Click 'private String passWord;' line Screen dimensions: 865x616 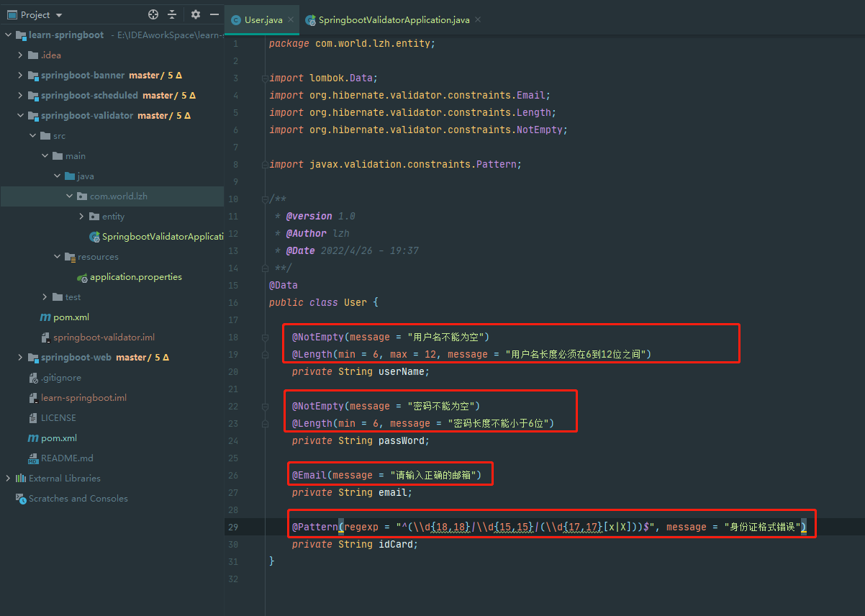pyautogui.click(x=361, y=441)
